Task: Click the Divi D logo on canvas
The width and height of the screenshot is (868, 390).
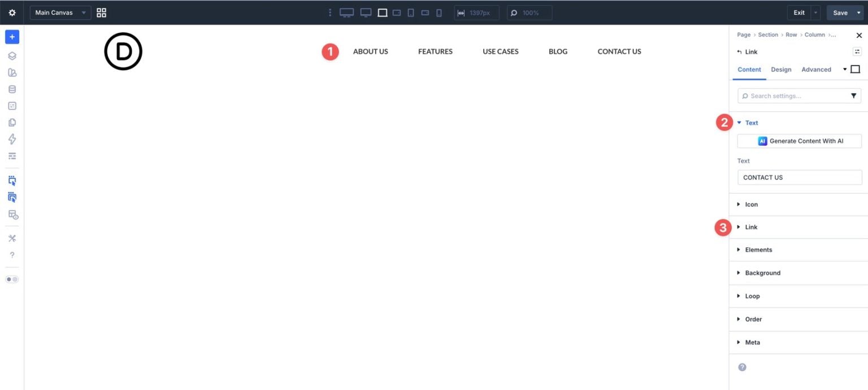Action: pos(123,51)
